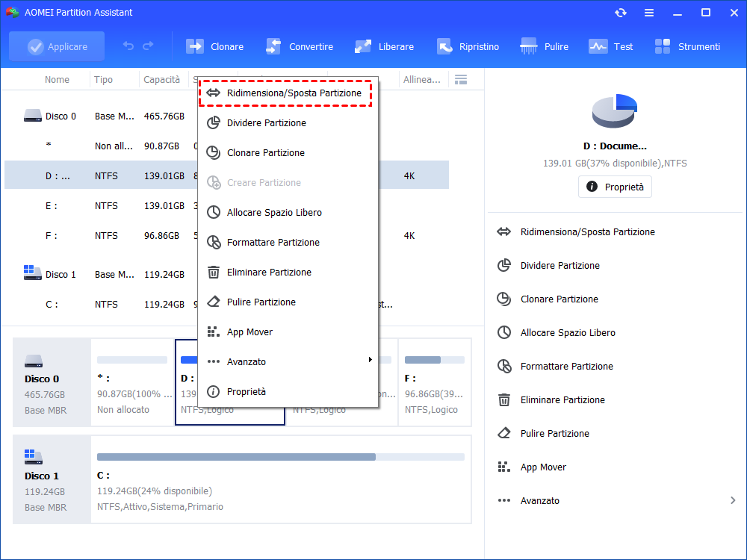Open column settings list icon

pyautogui.click(x=461, y=80)
